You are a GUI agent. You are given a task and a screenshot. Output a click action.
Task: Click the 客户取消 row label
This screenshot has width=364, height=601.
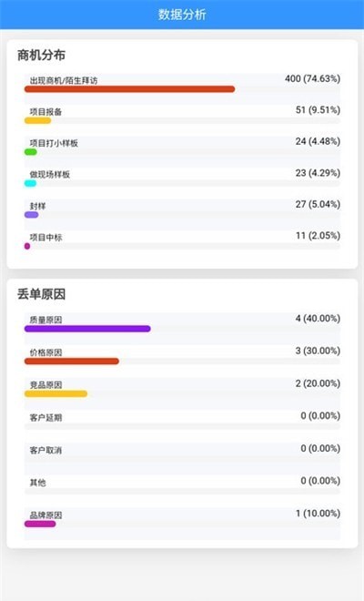pos(45,450)
